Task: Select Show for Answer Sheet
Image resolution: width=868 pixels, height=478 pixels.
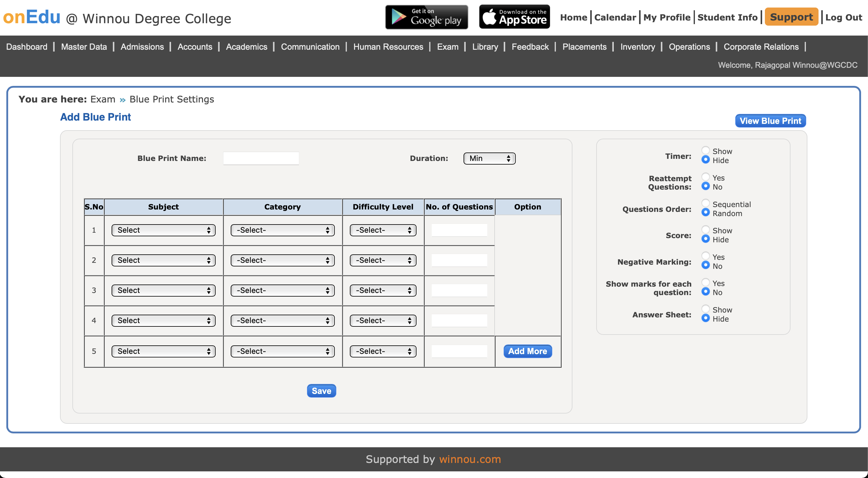Action: (x=705, y=309)
